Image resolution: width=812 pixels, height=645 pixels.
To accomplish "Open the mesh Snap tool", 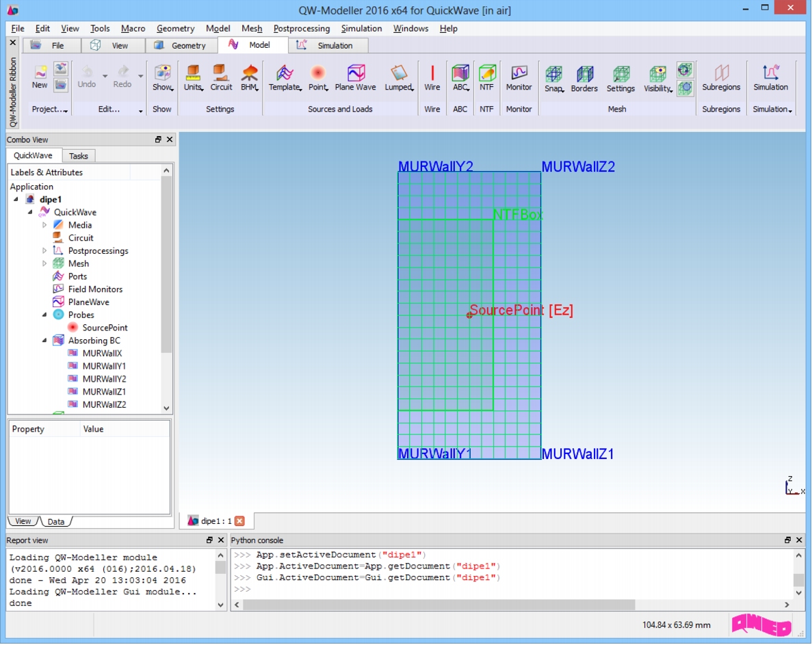I will point(553,79).
